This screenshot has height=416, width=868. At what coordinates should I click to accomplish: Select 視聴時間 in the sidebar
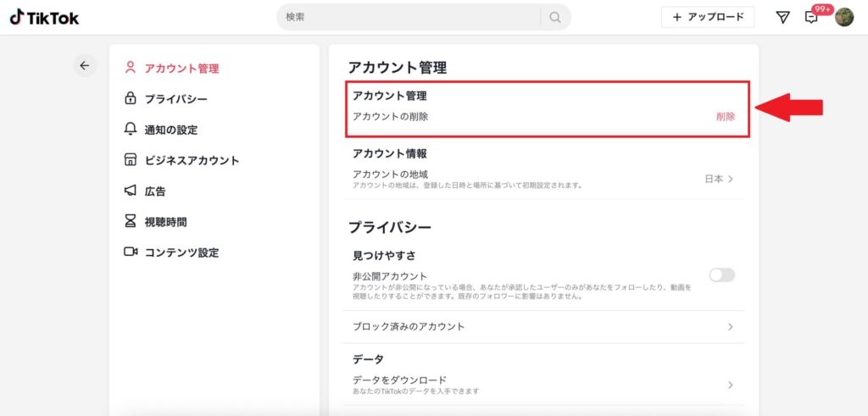(165, 222)
